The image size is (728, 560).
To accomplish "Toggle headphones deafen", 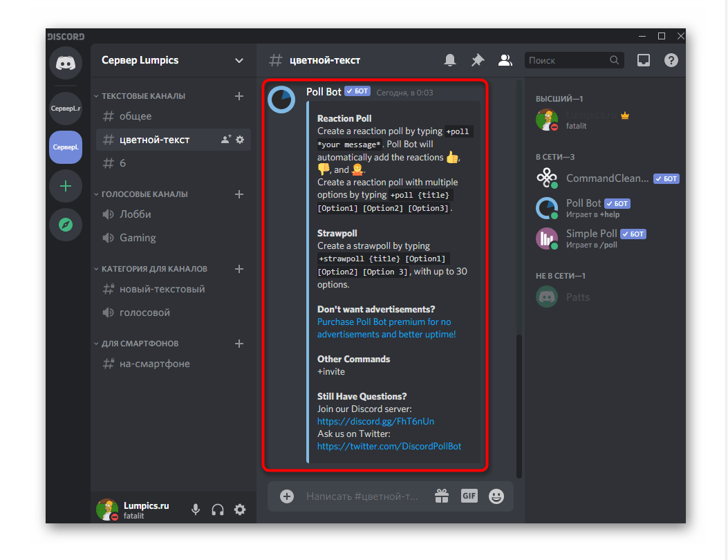I will [x=218, y=510].
